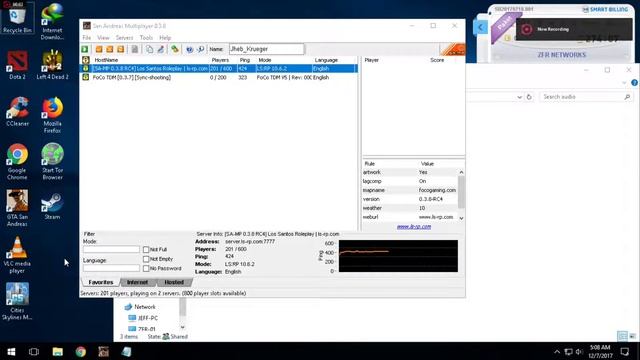Screen dimensions: 640x360
Task: Click the rules list scroll up arrow
Action: click(x=461, y=172)
